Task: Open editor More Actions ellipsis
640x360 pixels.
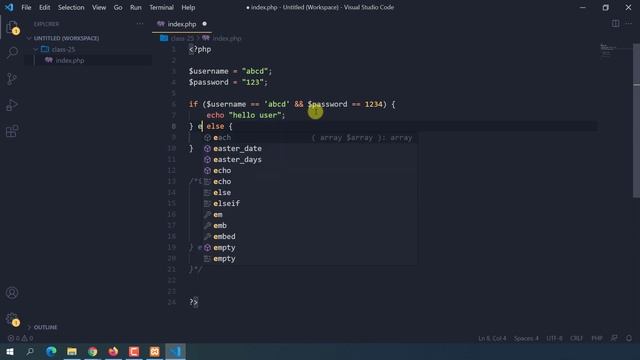Action: [x=629, y=24]
